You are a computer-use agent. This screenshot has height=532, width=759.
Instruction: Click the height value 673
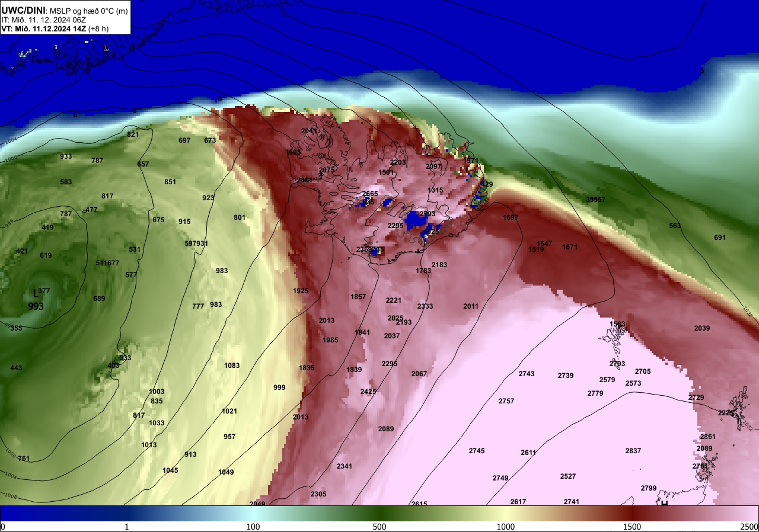coord(210,140)
